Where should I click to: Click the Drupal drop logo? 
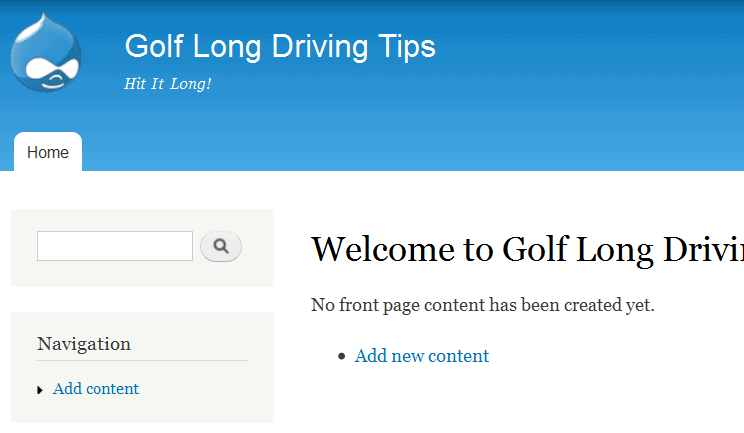46,53
